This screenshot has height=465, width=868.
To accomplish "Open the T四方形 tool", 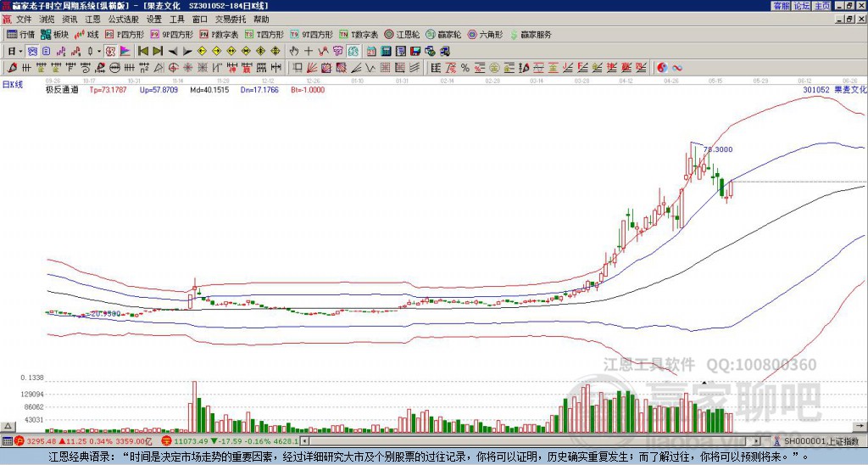I will click(264, 34).
